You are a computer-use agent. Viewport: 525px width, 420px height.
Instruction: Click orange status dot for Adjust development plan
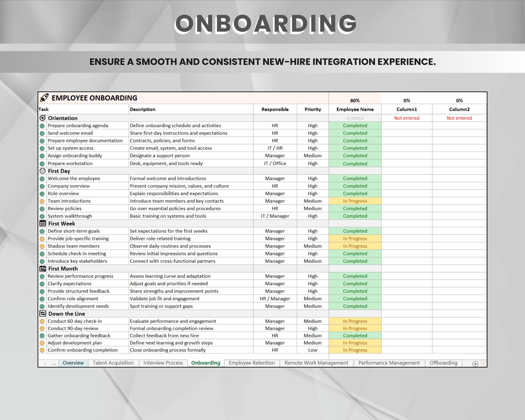tap(42, 343)
